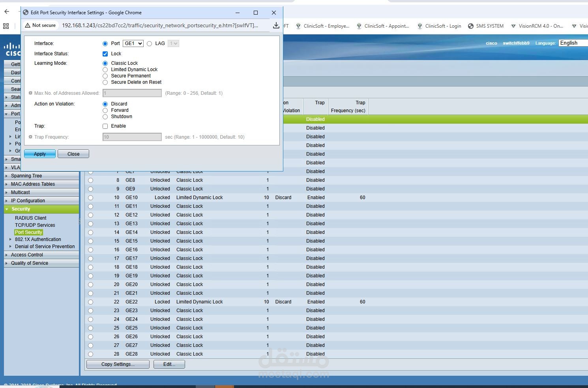Screen dimensions: 588x388
Task: Click trap frequency 60 in GE22 row
Action: [362, 302]
